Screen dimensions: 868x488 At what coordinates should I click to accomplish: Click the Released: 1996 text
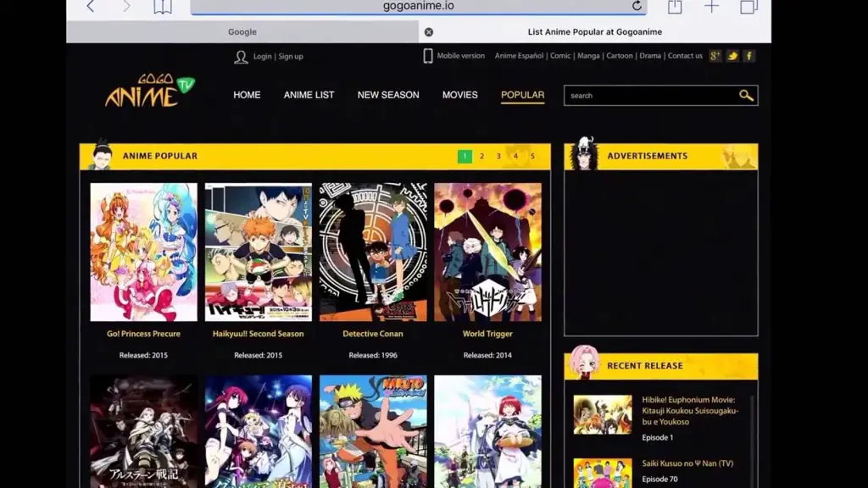coord(373,355)
